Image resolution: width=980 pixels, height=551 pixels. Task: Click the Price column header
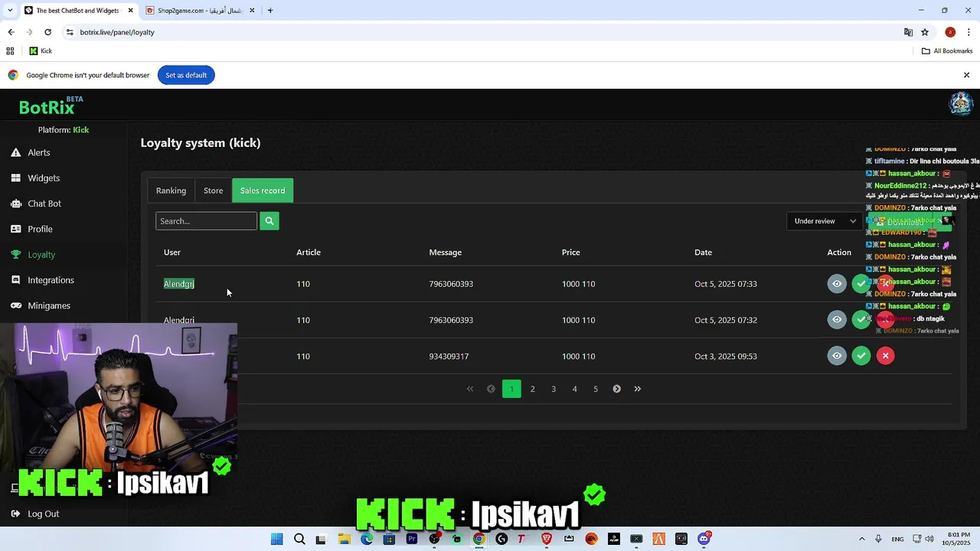pos(570,253)
